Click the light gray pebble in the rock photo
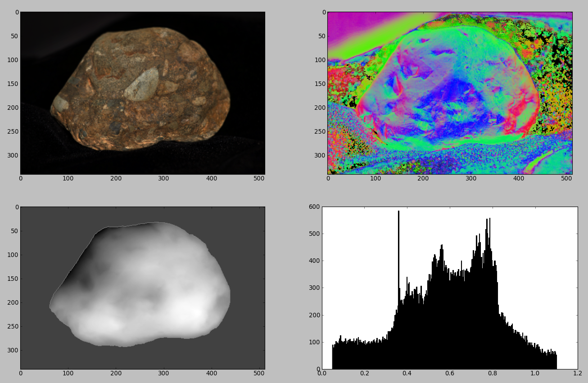 [x=142, y=85]
